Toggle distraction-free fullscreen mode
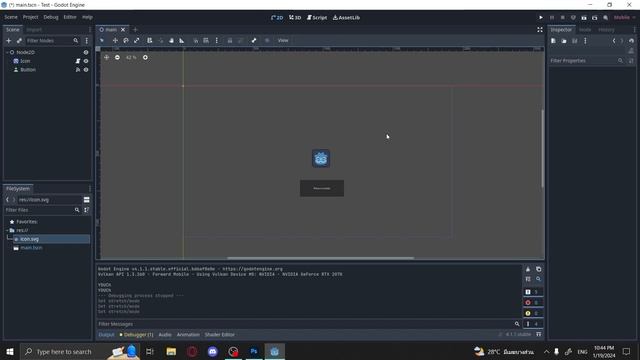Screen dimensions: 640x360 540,29
